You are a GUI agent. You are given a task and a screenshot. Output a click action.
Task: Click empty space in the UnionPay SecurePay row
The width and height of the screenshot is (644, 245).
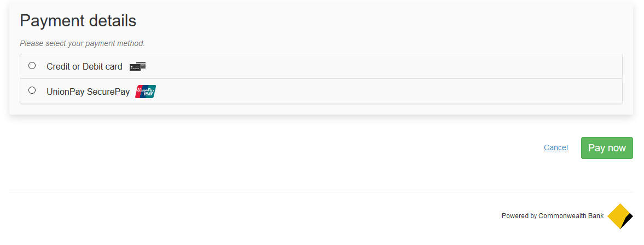(383, 92)
